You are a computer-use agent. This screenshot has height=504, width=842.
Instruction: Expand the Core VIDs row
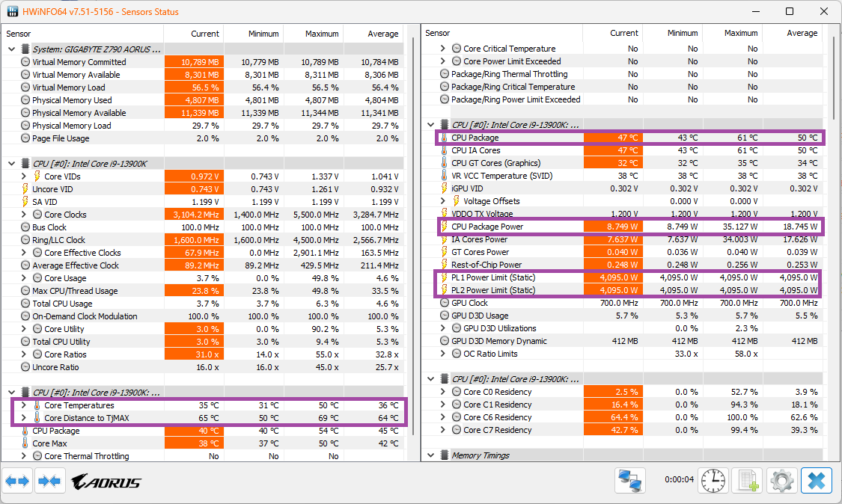pyautogui.click(x=24, y=176)
